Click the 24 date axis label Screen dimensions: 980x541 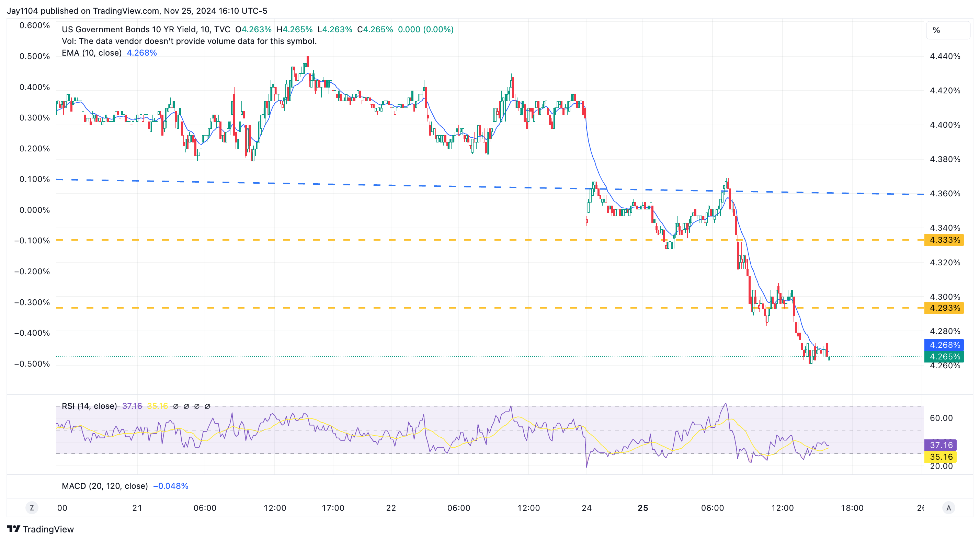(x=586, y=508)
